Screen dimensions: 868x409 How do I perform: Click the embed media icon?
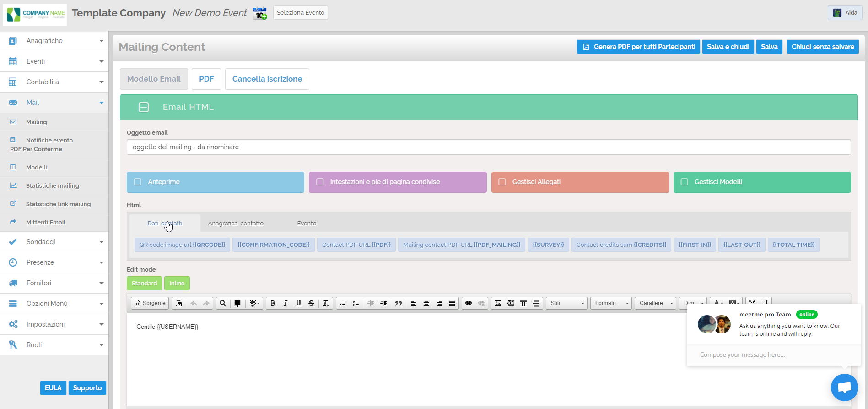pyautogui.click(x=511, y=303)
